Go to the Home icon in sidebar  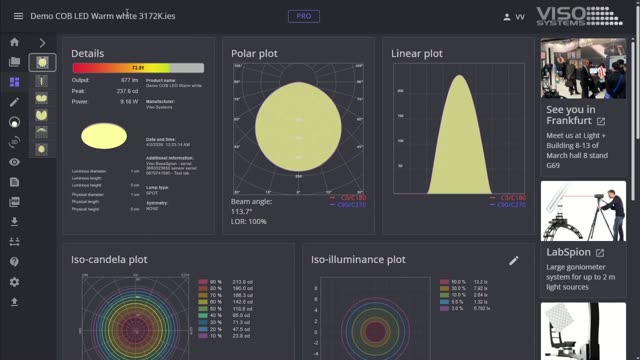point(15,42)
